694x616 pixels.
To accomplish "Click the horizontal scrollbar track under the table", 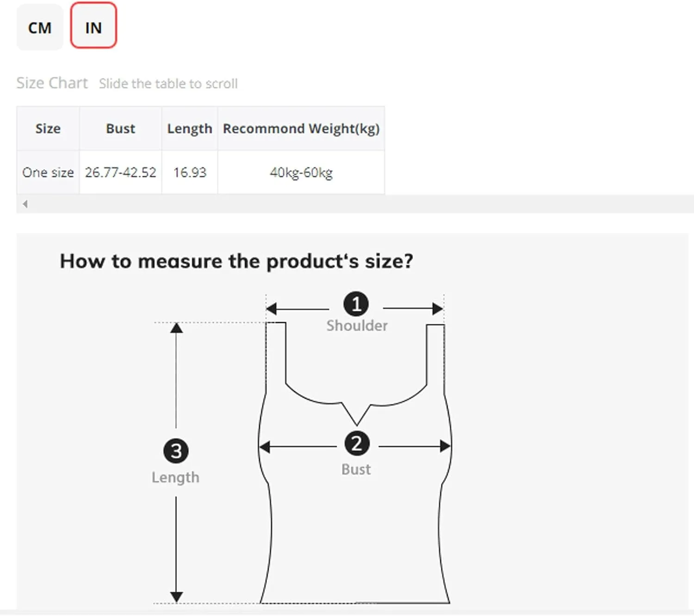I will click(x=355, y=204).
